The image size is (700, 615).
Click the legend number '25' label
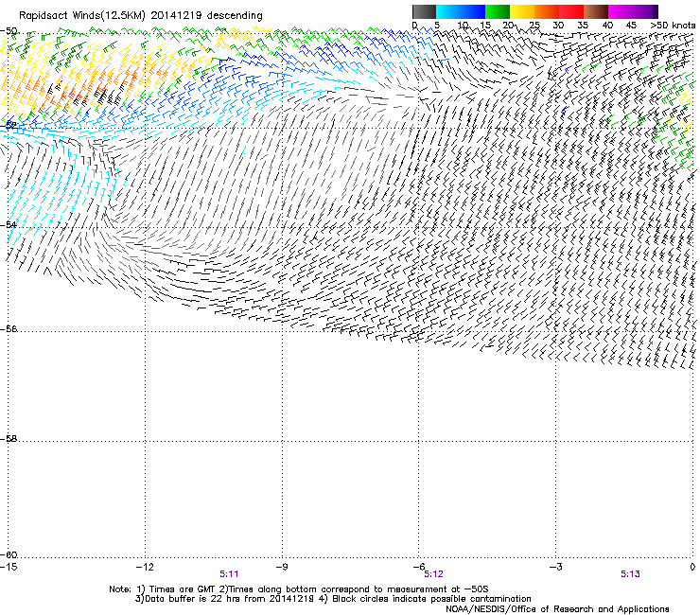point(534,26)
